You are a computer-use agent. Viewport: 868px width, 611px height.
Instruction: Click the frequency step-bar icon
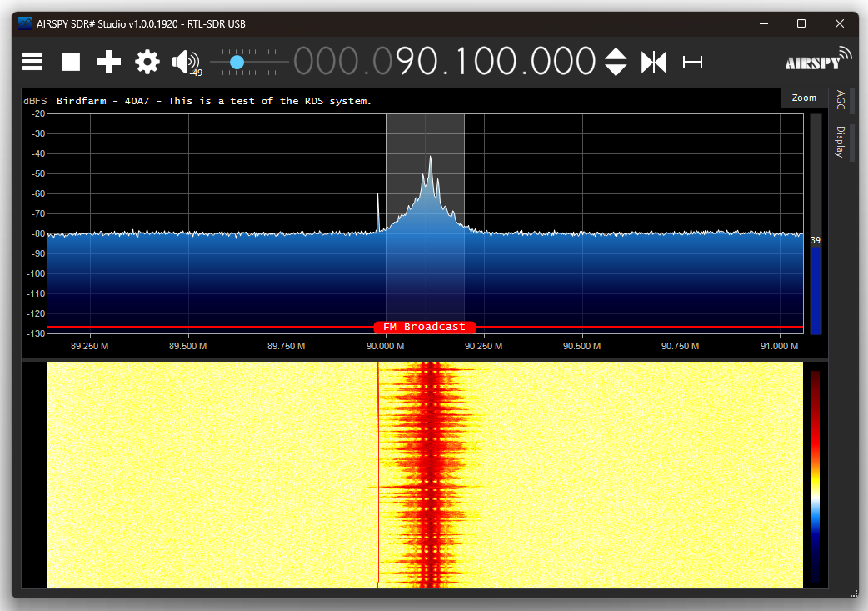692,62
